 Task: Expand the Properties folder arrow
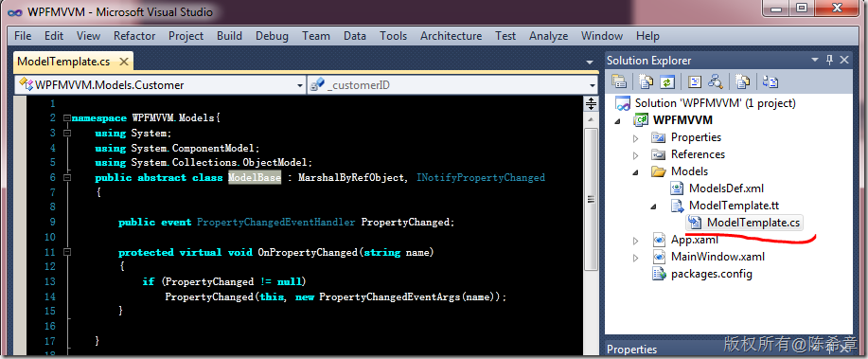635,138
